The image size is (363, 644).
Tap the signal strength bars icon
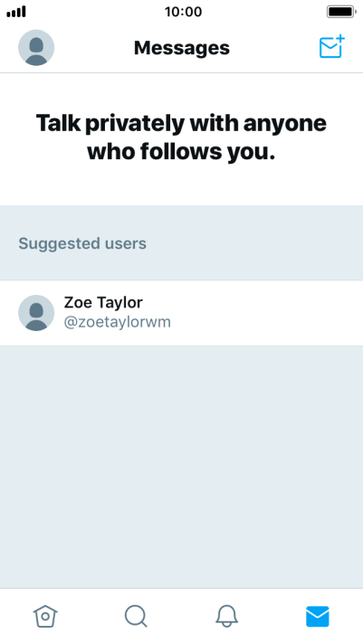tap(16, 12)
